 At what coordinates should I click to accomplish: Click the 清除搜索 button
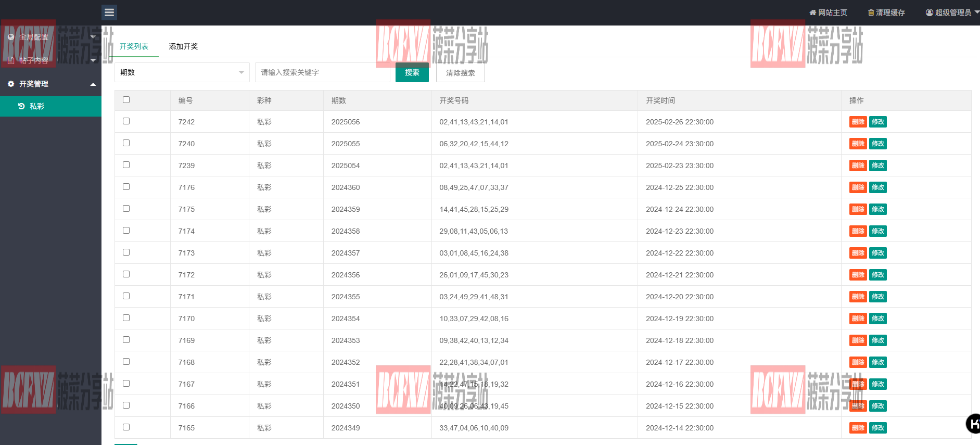coord(460,73)
